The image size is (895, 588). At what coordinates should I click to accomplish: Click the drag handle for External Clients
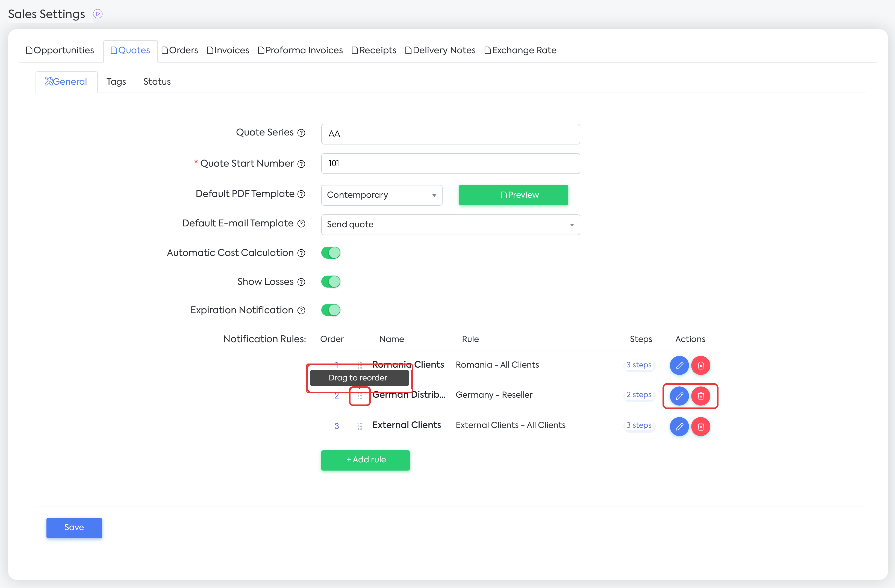pos(360,426)
